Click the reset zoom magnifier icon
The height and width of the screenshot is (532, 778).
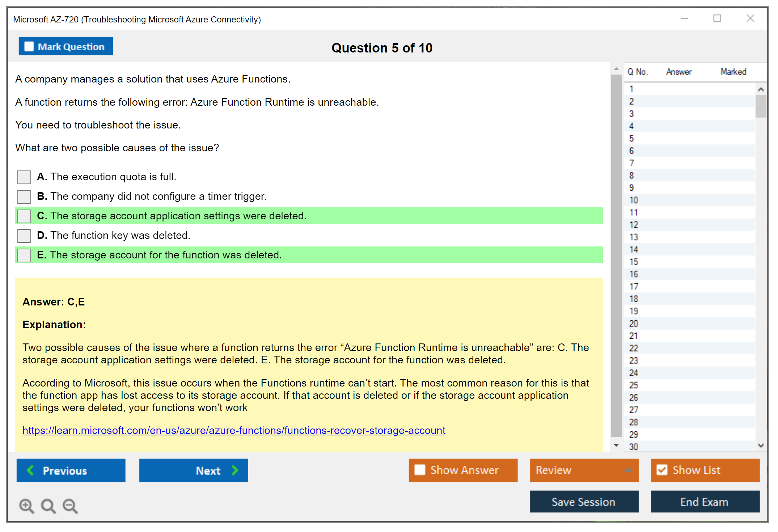48,506
